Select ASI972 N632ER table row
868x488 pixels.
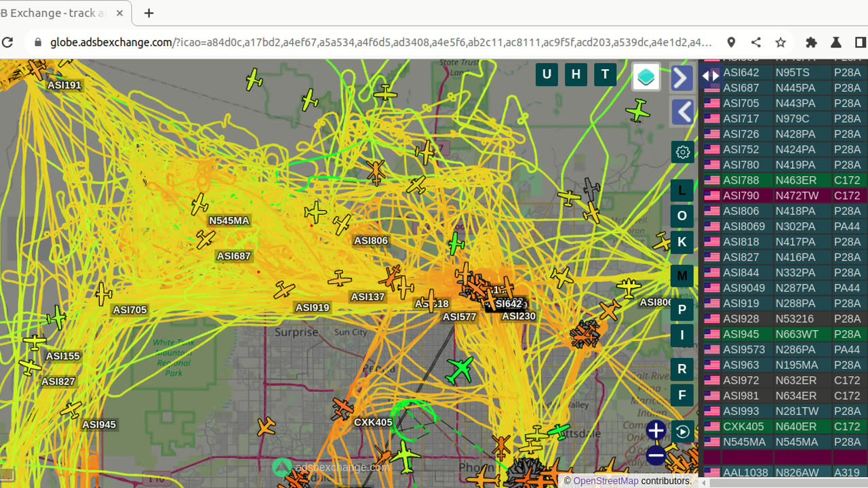(x=783, y=380)
